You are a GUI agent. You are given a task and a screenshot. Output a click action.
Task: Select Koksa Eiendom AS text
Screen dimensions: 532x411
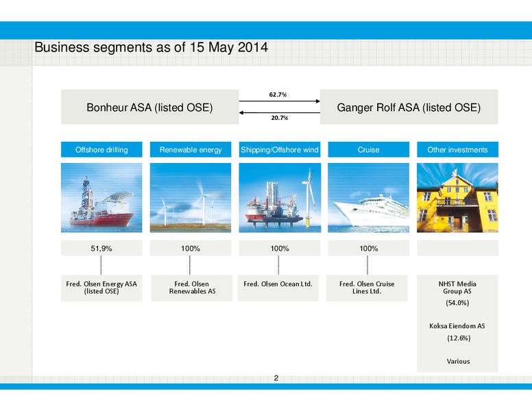457,326
